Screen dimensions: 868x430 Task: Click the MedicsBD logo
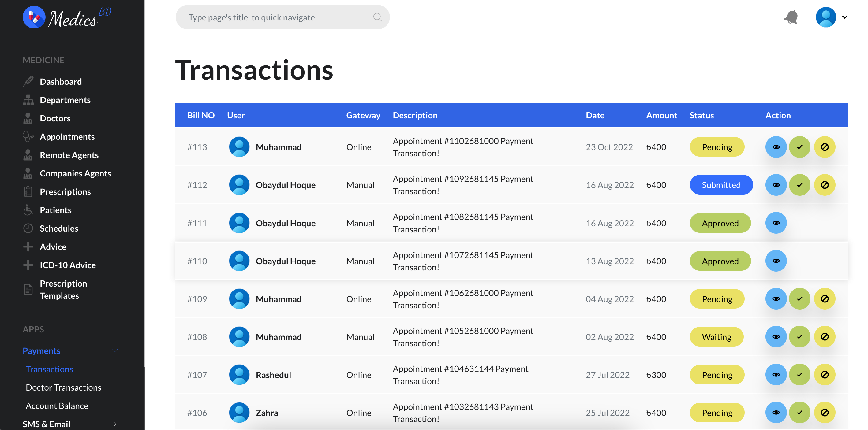click(67, 17)
